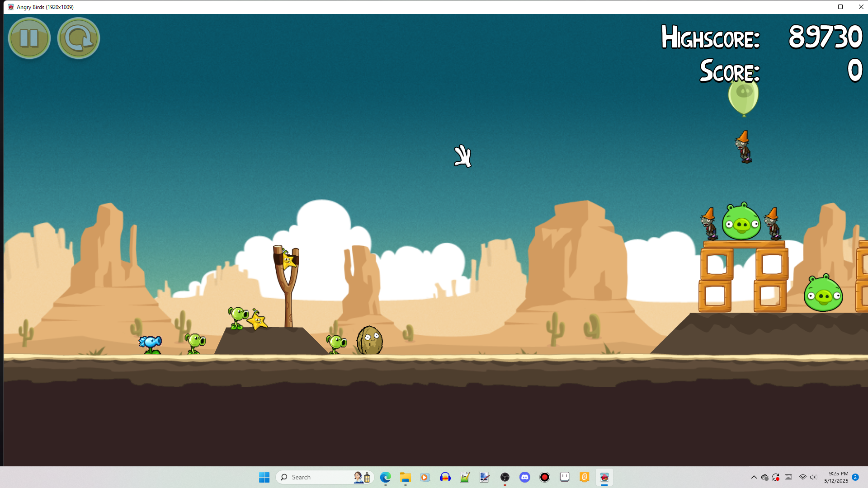Open the Windows Start menu
868x488 pixels.
pos(264,477)
